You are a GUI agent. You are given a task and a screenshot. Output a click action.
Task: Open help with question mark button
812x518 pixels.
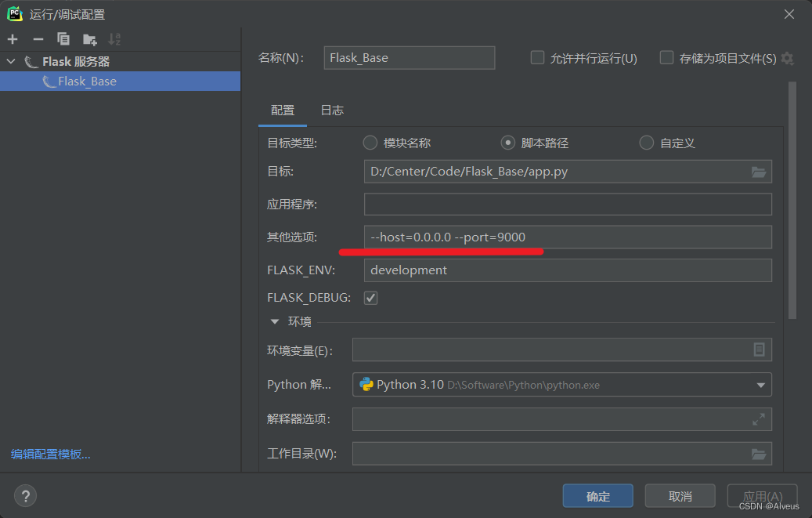pyautogui.click(x=25, y=496)
